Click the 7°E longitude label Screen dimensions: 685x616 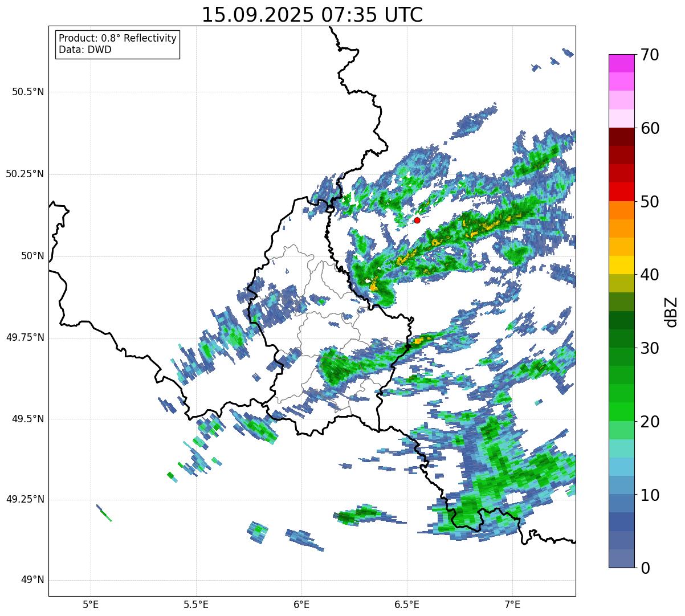[x=512, y=604]
